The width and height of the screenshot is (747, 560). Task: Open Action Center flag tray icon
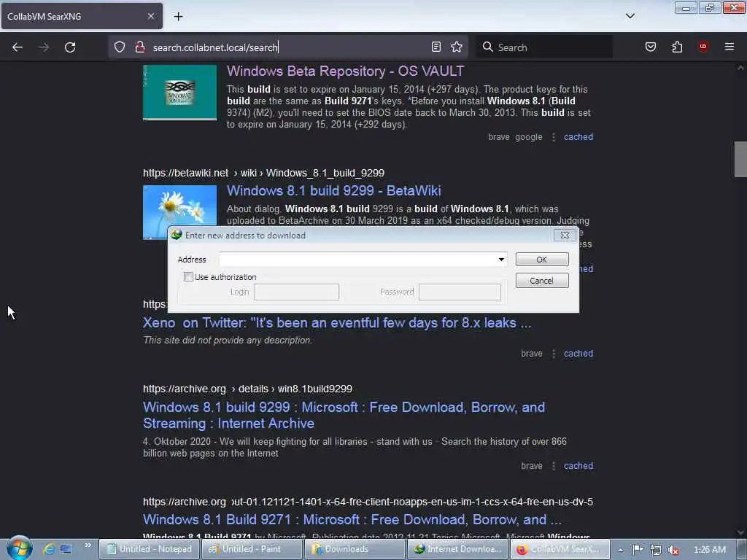(x=638, y=550)
